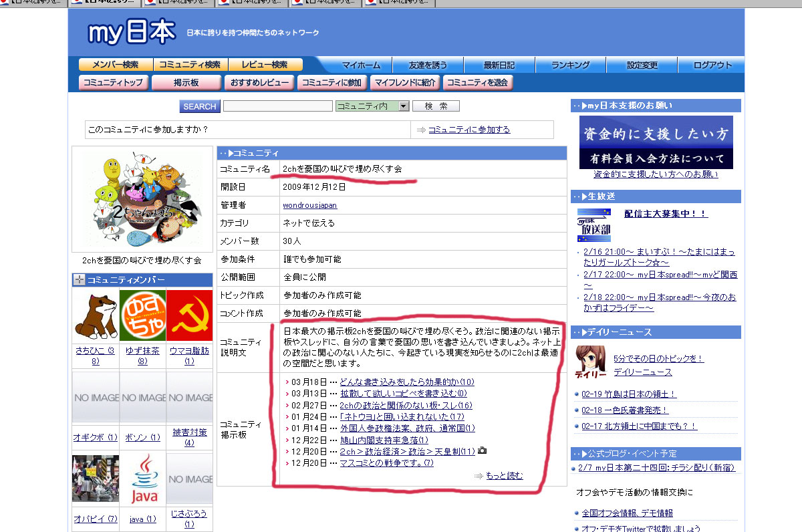Open the wondrousjapan administrator link
This screenshot has width=802, height=532.
(310, 205)
